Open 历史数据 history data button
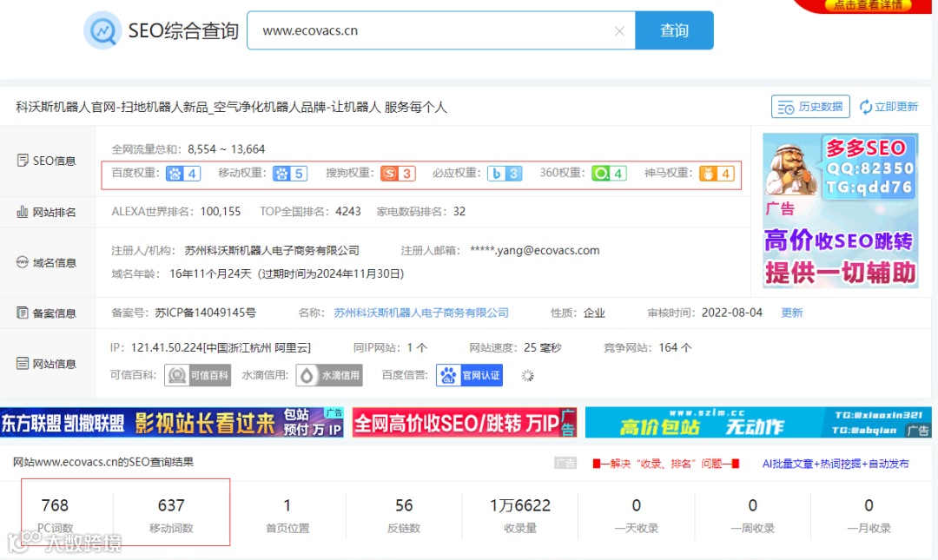938x560 pixels. pos(810,107)
